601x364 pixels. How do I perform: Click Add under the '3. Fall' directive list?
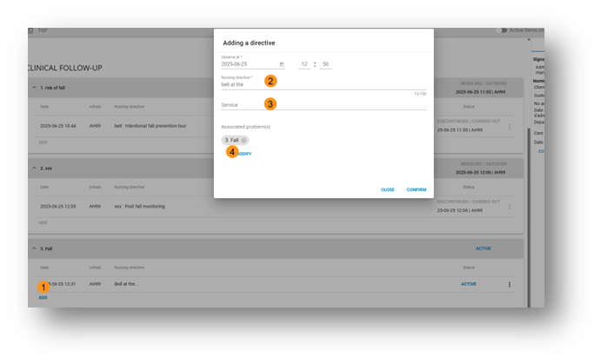[43, 297]
